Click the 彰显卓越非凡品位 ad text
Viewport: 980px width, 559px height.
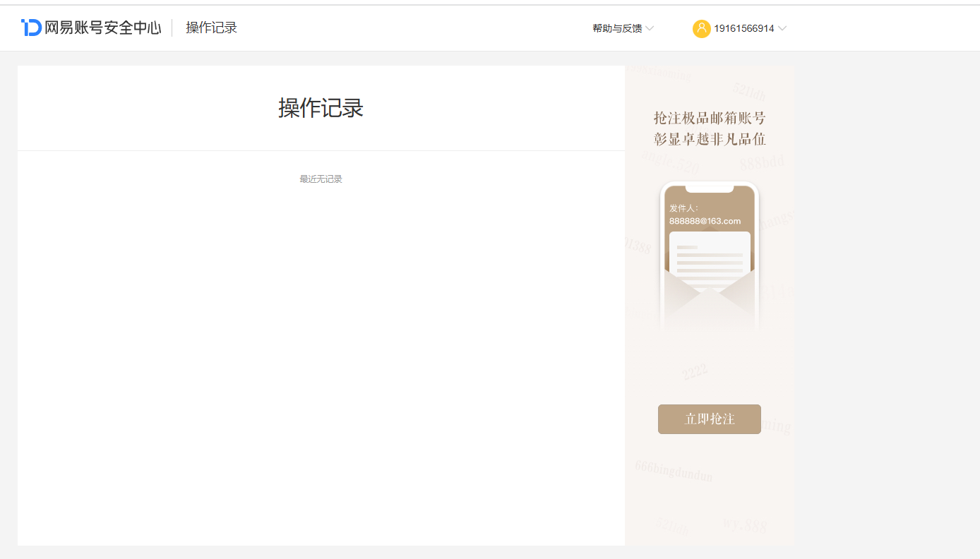[710, 139]
